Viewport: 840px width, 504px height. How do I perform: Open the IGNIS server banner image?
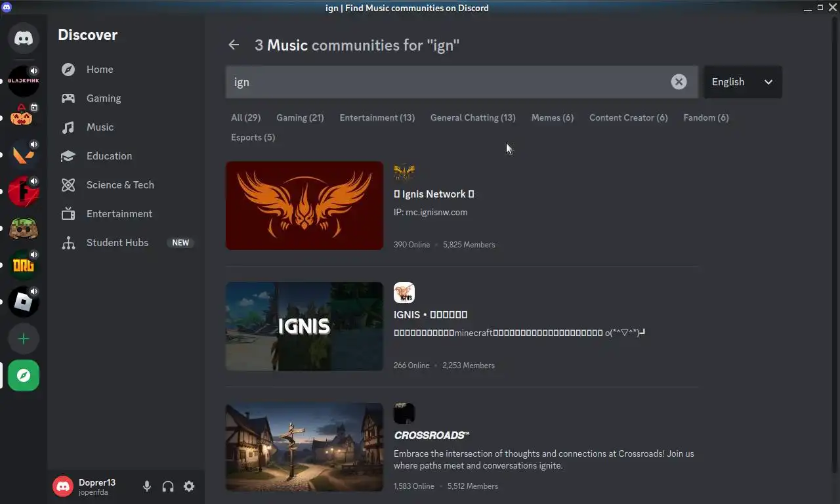point(304,326)
